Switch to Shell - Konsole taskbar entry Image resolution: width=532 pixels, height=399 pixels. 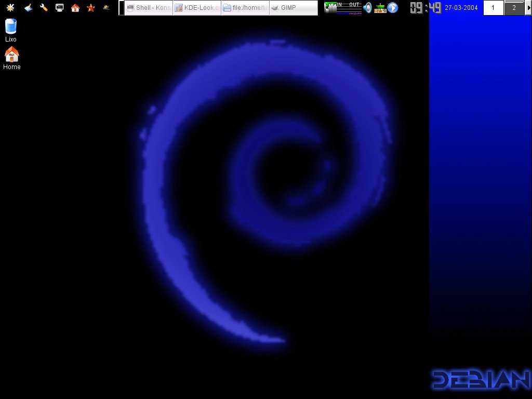[x=149, y=8]
